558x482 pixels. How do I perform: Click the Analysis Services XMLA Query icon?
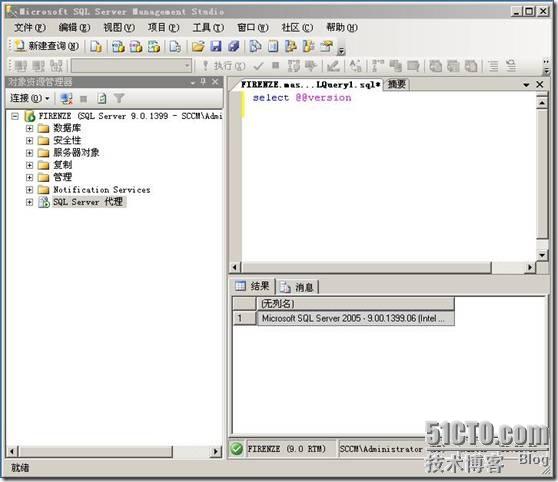click(x=154, y=46)
